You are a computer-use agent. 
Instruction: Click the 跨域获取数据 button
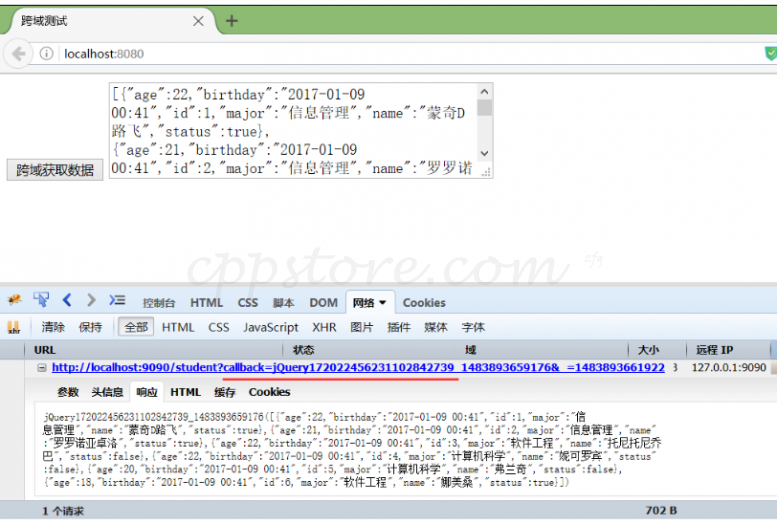[x=55, y=170]
